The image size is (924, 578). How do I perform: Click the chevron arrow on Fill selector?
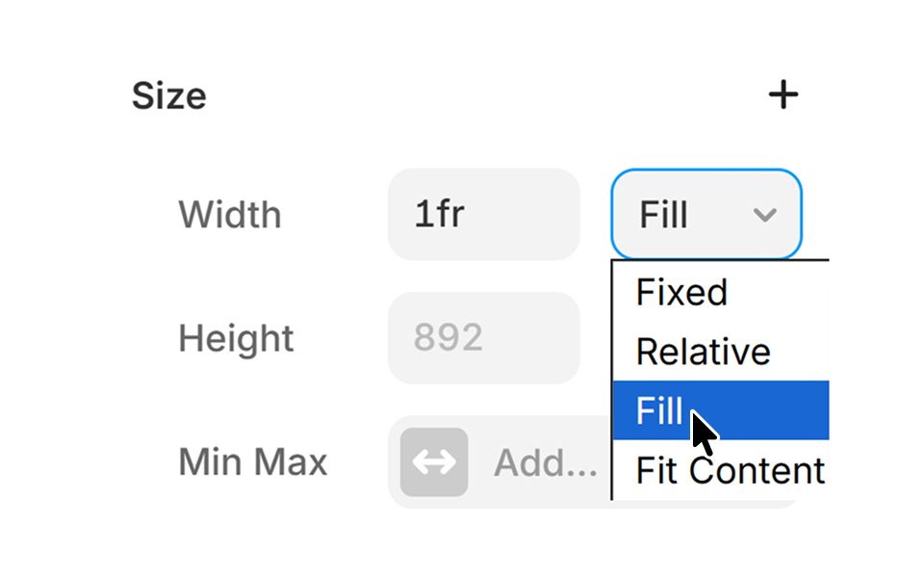[765, 215]
